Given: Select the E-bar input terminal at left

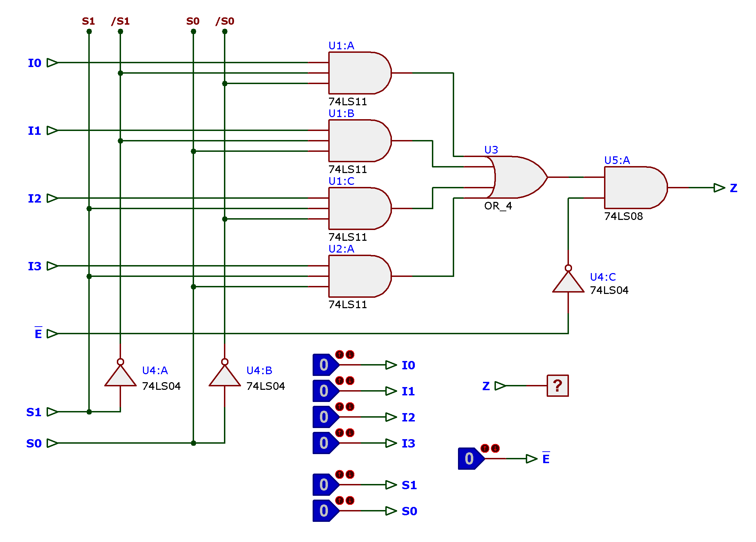Looking at the screenshot, I should tap(52, 334).
